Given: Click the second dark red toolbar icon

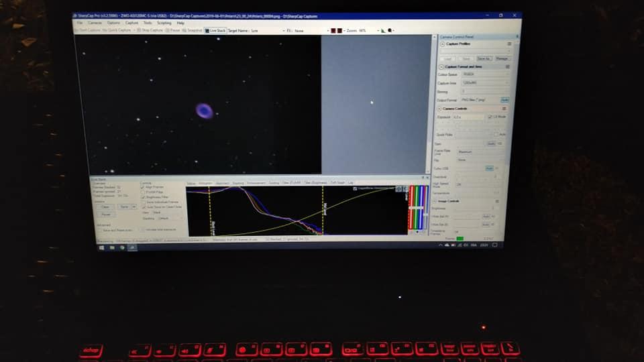Looking at the screenshot, I should pyautogui.click(x=339, y=31).
